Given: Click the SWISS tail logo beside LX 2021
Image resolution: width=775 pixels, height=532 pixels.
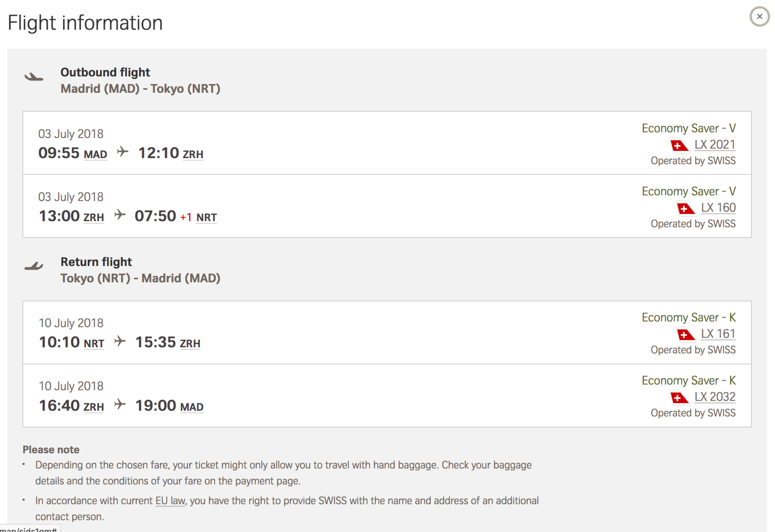Looking at the screenshot, I should pos(679,145).
